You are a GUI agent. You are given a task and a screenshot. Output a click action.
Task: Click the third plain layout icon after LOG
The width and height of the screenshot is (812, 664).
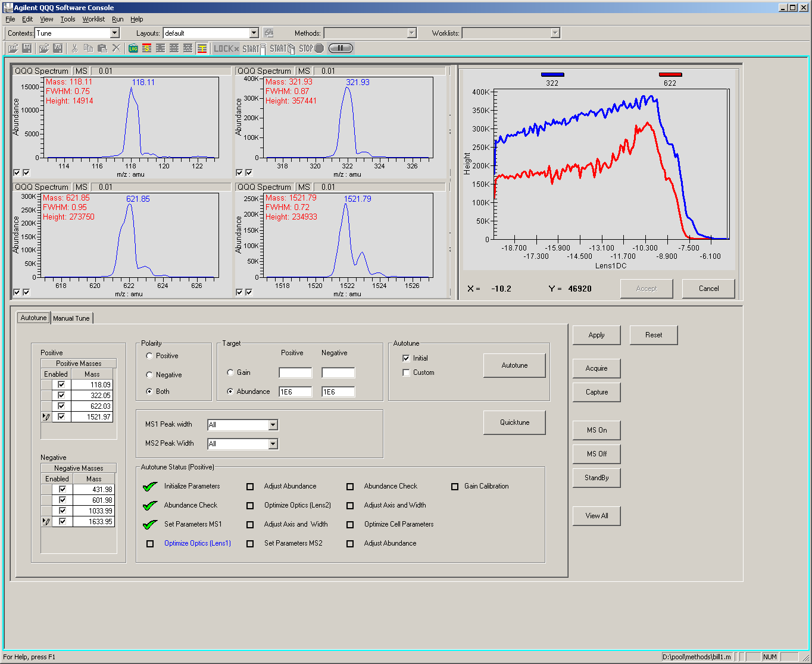[174, 48]
